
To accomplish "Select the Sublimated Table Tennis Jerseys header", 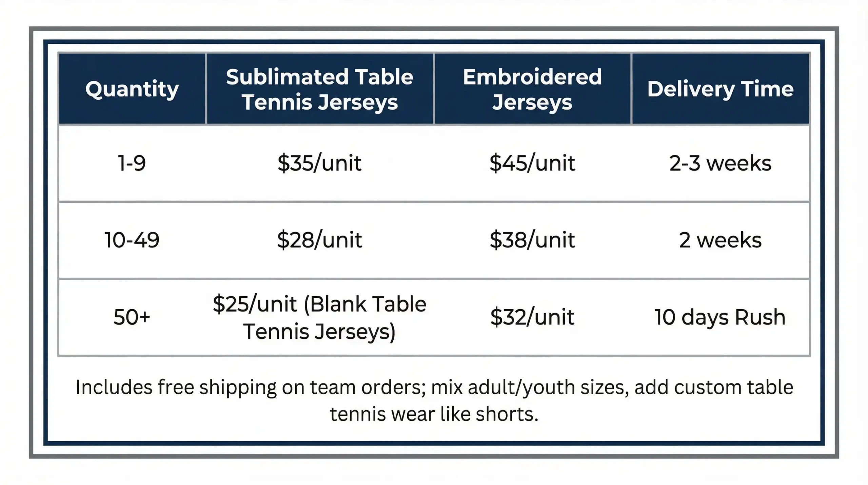I will (x=320, y=89).
